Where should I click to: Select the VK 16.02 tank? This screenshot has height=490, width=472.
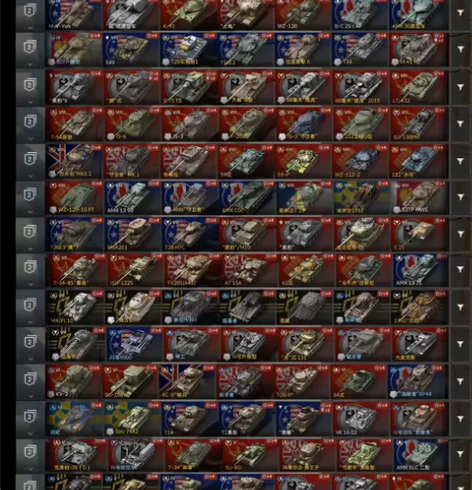coord(361,419)
